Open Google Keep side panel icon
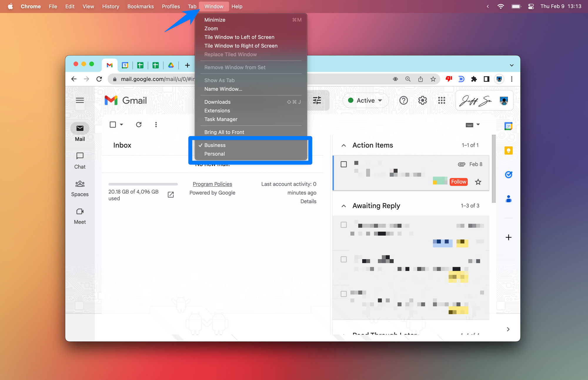 click(508, 150)
